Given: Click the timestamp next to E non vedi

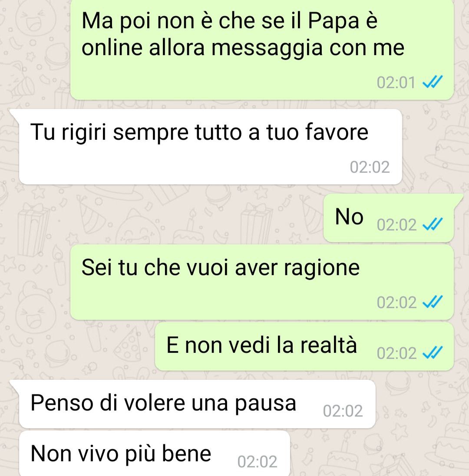Looking at the screenshot, I should 397,353.
